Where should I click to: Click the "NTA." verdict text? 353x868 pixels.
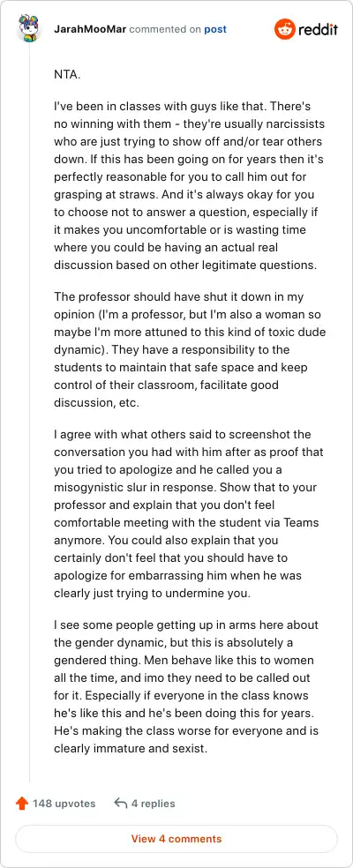pyautogui.click(x=67, y=75)
